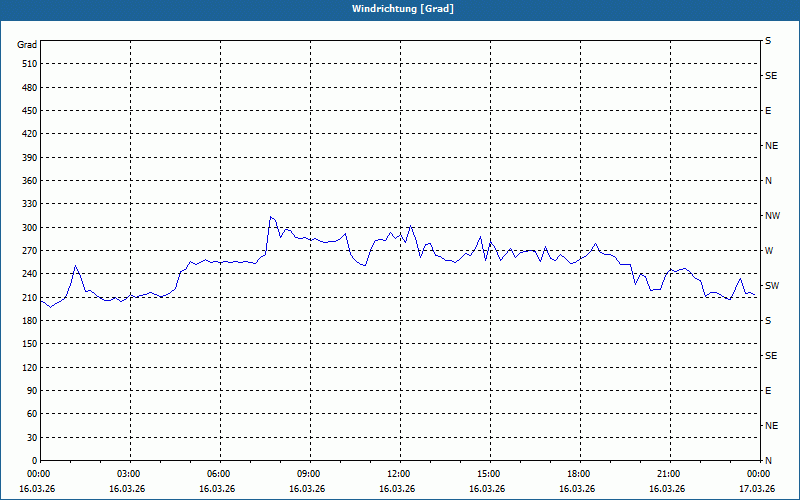This screenshot has height=500, width=800.
Task: Select the 120 y-axis value
Action: click(30, 367)
